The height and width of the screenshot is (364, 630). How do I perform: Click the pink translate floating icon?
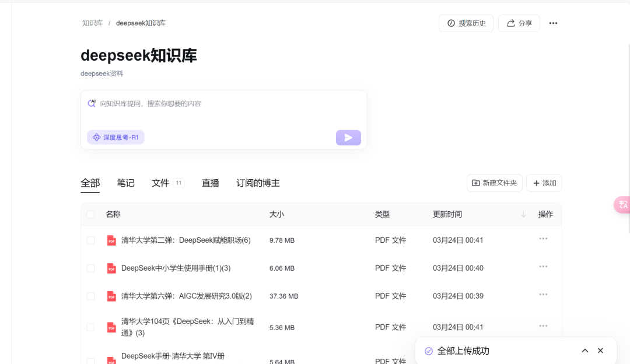click(x=622, y=205)
